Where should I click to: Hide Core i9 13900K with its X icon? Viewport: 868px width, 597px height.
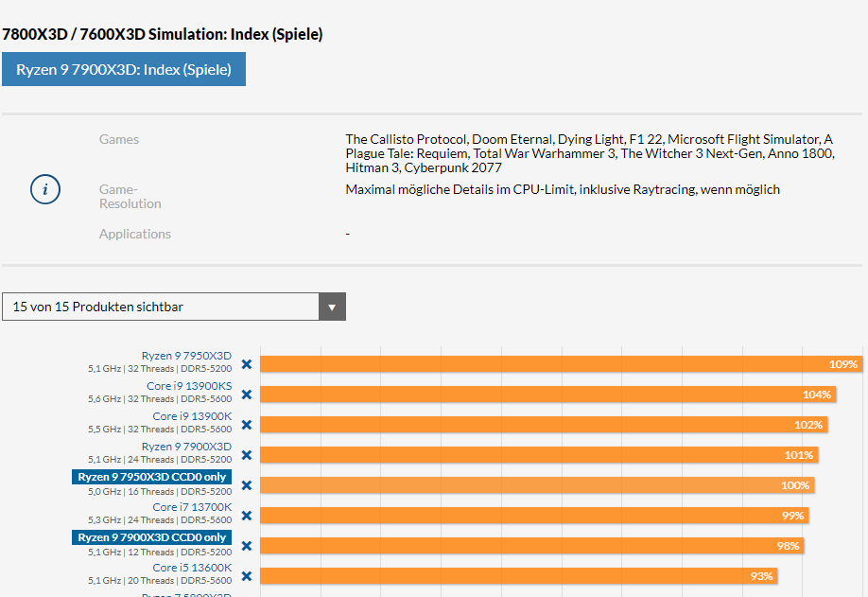pos(247,425)
